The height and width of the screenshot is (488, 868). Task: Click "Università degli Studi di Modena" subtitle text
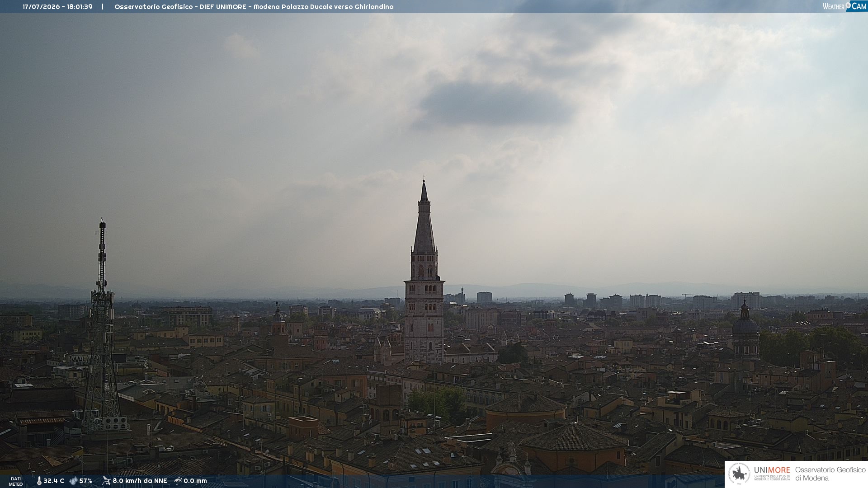tap(772, 478)
